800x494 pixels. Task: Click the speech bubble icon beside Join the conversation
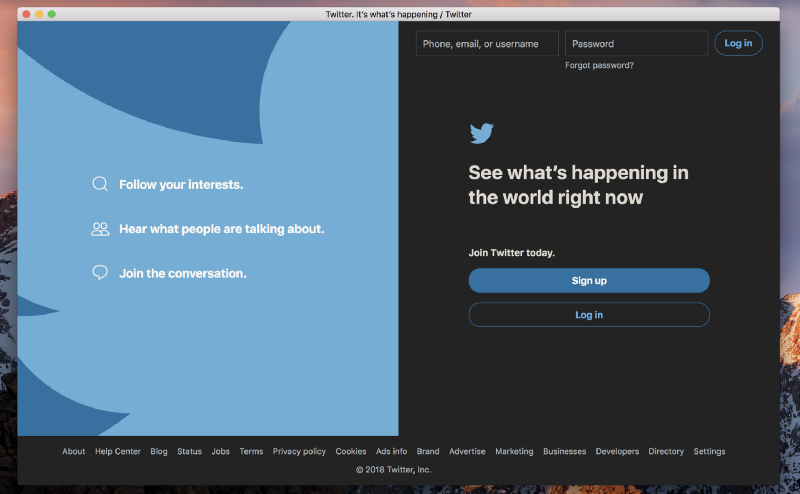pyautogui.click(x=100, y=273)
